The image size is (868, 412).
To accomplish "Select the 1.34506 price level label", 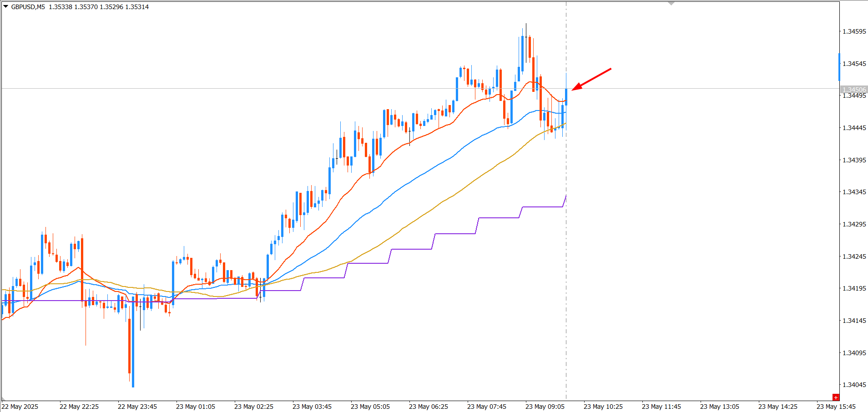I will (854, 90).
